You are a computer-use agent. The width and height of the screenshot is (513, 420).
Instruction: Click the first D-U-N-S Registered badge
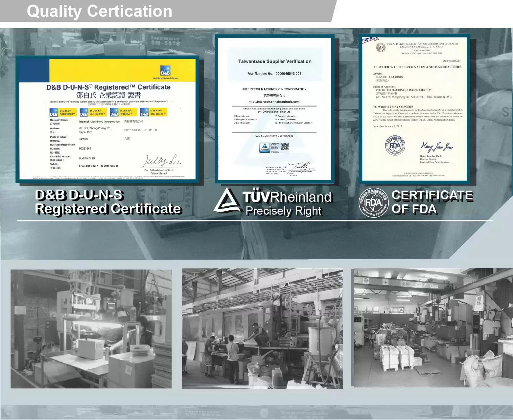(x=63, y=112)
